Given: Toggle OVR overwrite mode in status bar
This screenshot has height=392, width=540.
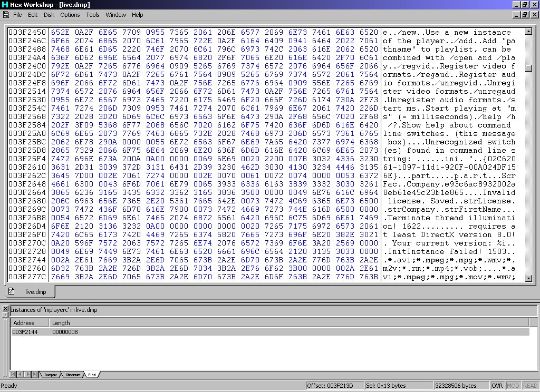Looking at the screenshot, I should click(x=497, y=386).
